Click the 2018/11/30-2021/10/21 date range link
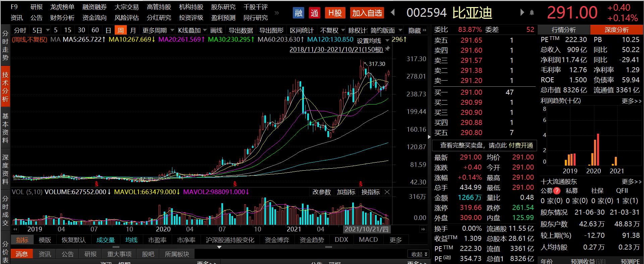644x264 pixels. [x=336, y=49]
